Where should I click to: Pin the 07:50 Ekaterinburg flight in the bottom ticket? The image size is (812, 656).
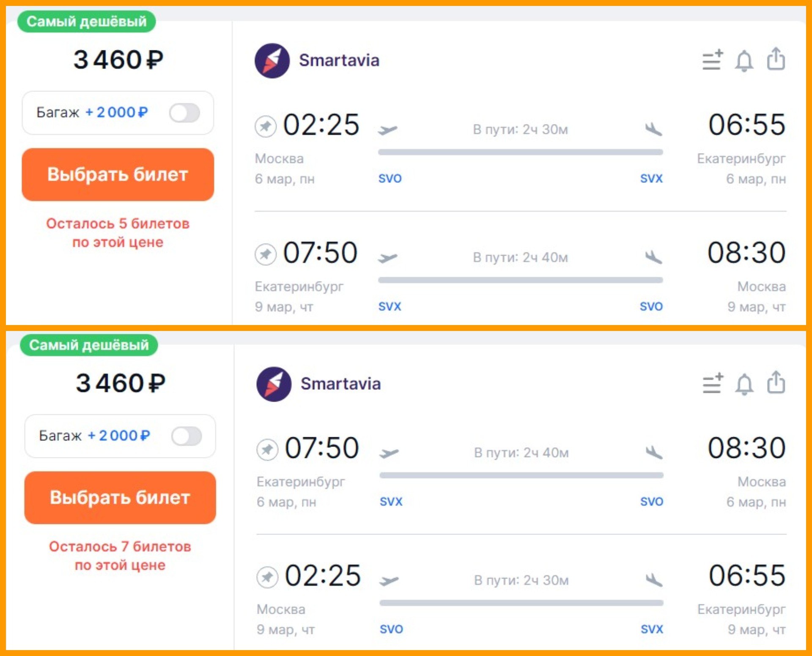[267, 449]
